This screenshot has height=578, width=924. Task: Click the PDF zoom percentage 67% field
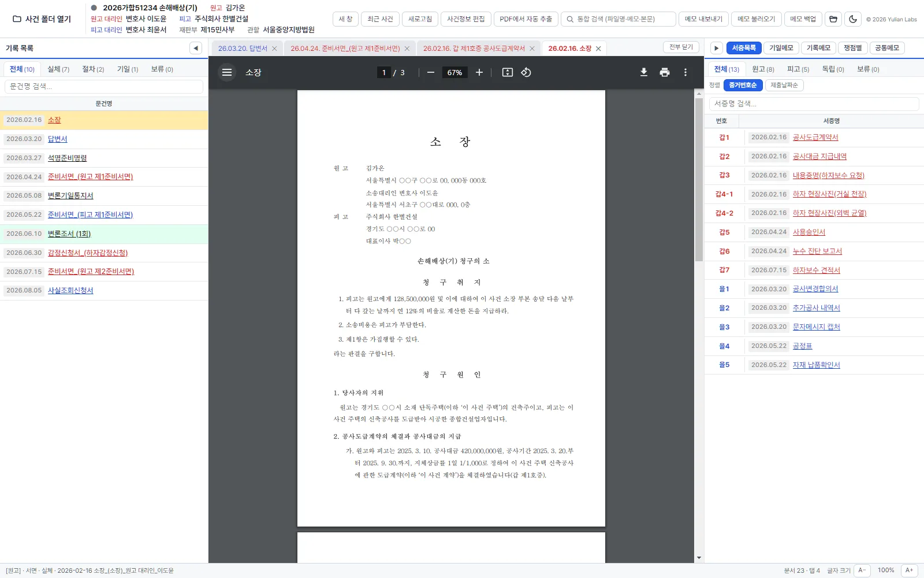click(x=454, y=72)
